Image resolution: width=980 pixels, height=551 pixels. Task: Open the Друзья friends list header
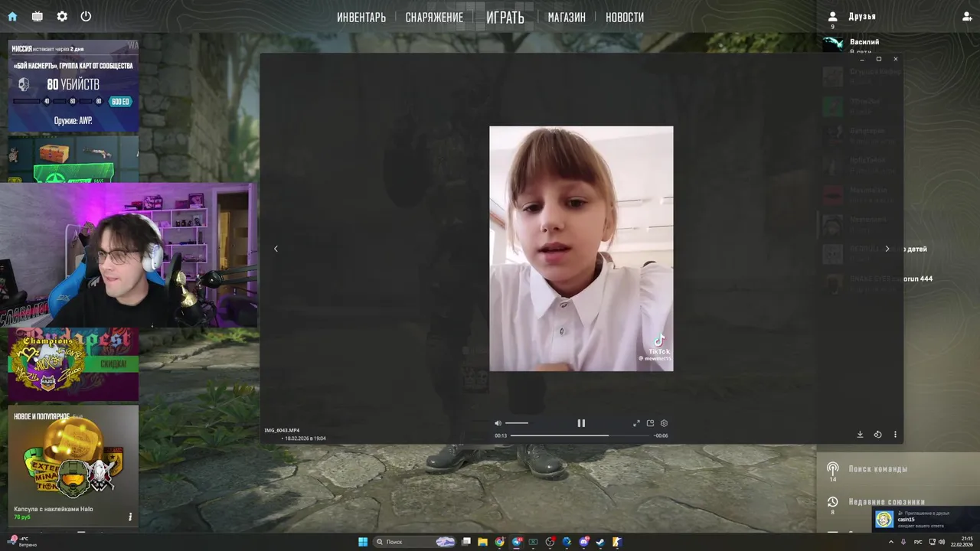coord(862,16)
